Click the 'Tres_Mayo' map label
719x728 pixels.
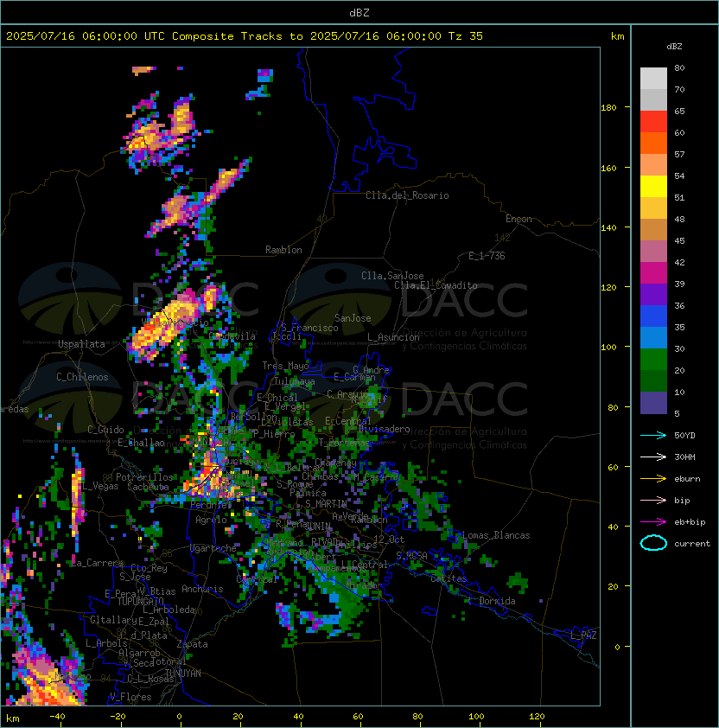pos(285,366)
